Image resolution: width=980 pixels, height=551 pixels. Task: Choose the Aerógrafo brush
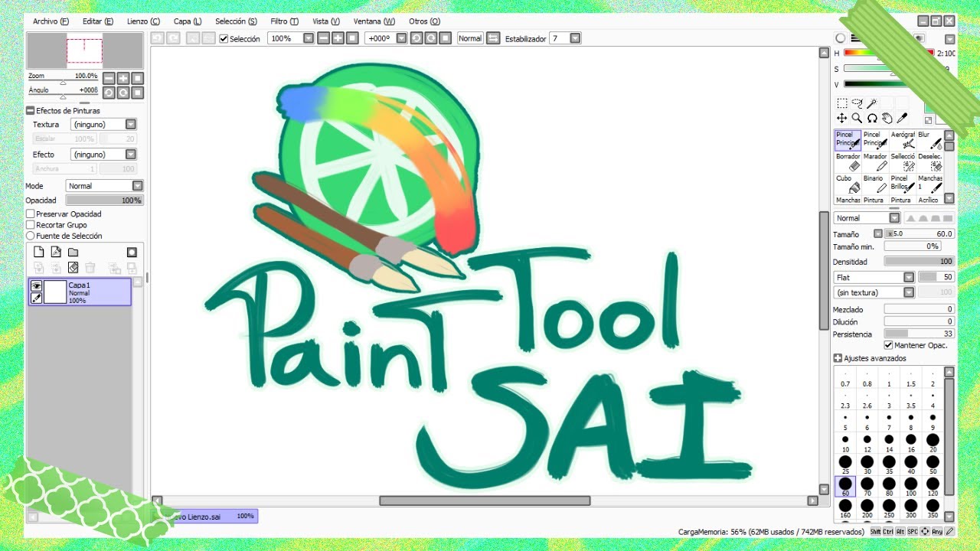tap(903, 139)
